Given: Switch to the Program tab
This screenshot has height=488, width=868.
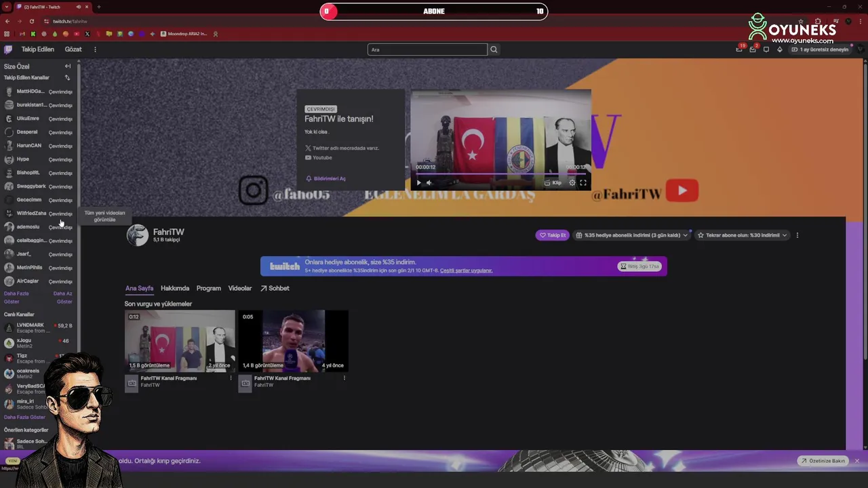Looking at the screenshot, I should tap(209, 289).
